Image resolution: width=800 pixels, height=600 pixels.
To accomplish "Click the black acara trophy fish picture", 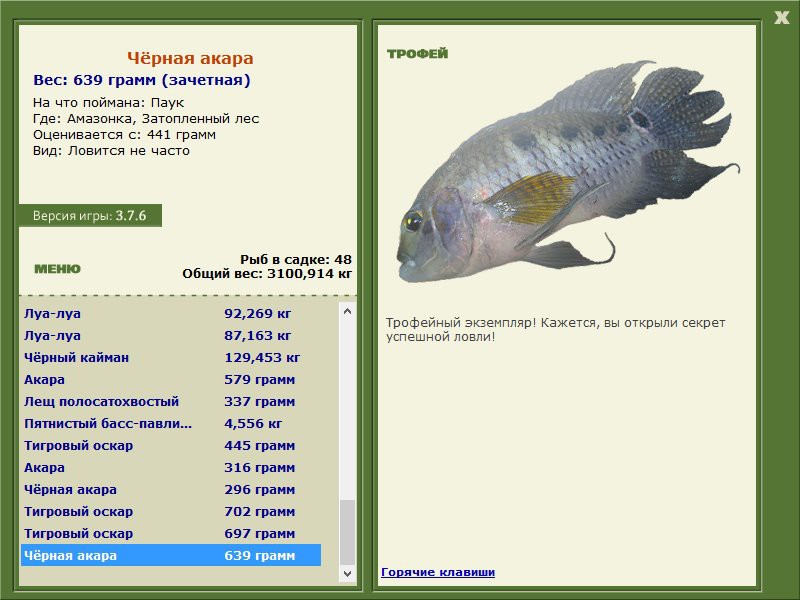I will pos(567,172).
